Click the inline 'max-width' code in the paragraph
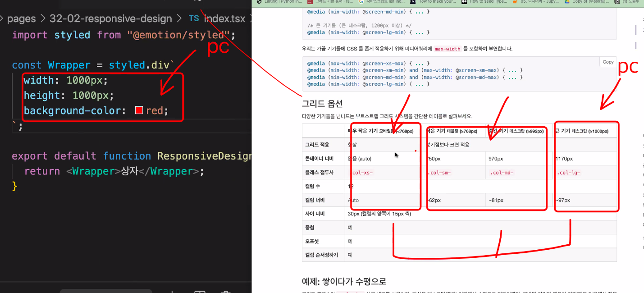644x293 pixels. pyautogui.click(x=448, y=49)
